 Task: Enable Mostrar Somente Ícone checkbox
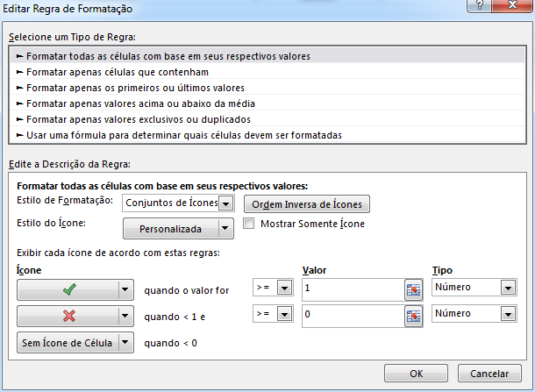pyautogui.click(x=249, y=224)
